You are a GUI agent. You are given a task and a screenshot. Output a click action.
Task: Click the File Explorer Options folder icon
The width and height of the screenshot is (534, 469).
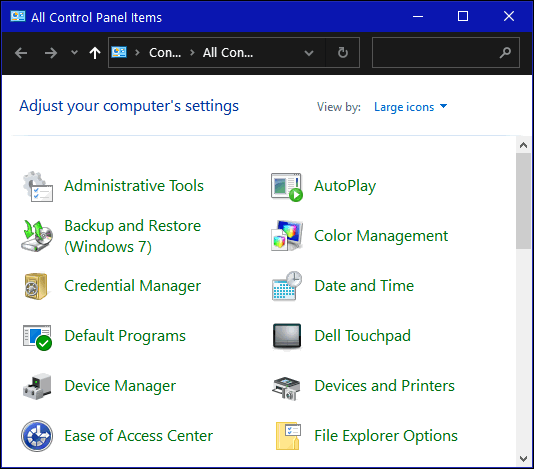(x=288, y=436)
